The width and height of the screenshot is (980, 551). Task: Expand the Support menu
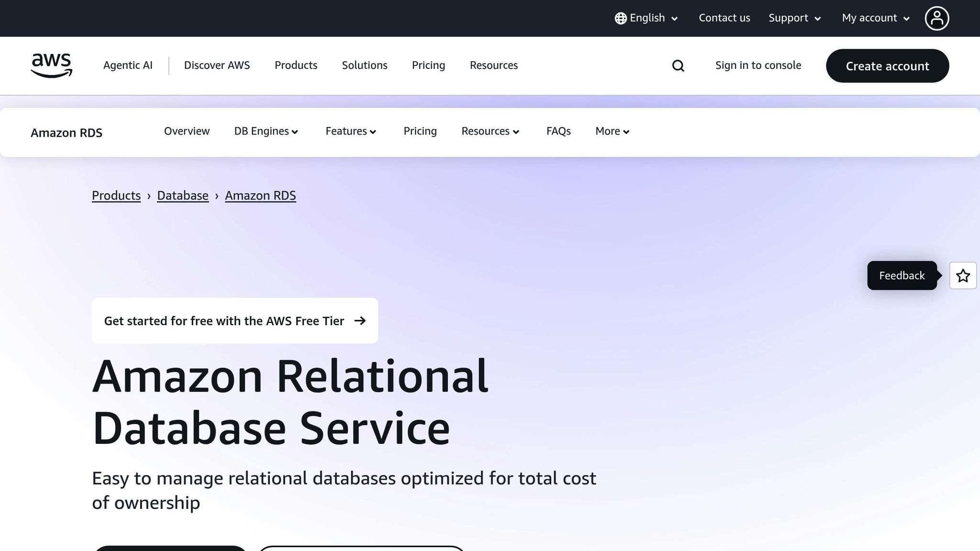click(795, 18)
